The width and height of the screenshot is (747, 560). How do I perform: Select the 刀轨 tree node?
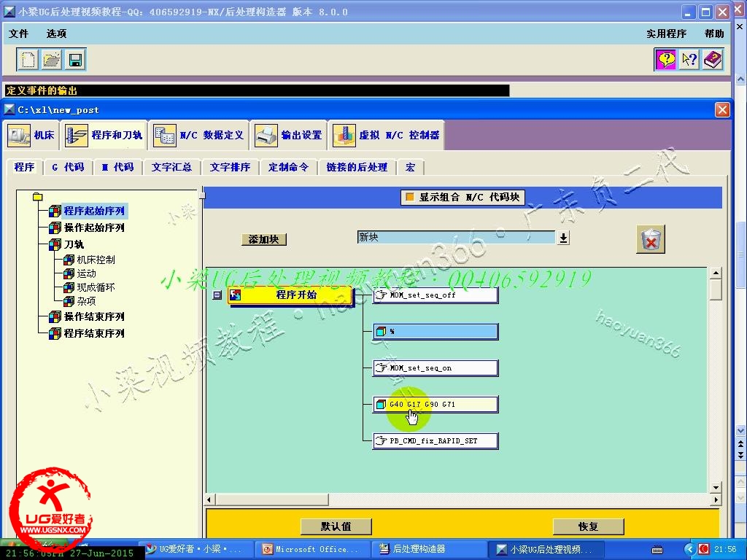74,244
